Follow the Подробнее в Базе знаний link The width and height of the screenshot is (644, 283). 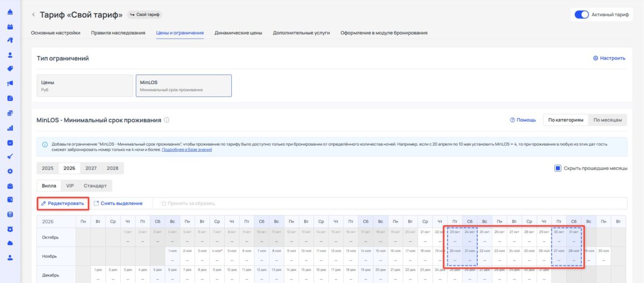(x=187, y=150)
